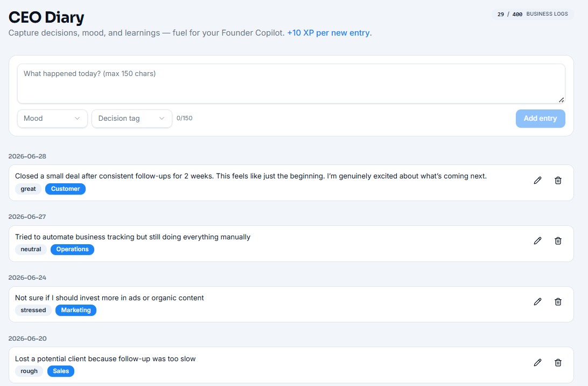Click the 2026-06-28 date heading

click(27, 156)
